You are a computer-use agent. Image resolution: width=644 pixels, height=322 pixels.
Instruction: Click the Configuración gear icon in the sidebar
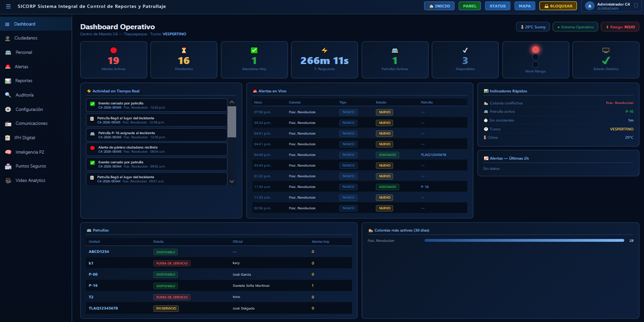click(x=7, y=109)
